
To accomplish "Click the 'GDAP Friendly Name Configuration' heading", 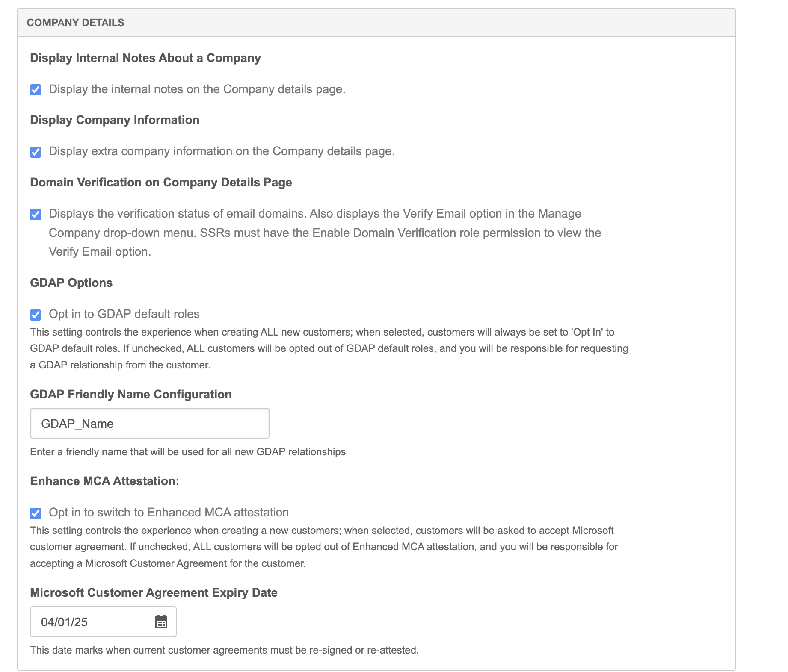I will tap(130, 395).
